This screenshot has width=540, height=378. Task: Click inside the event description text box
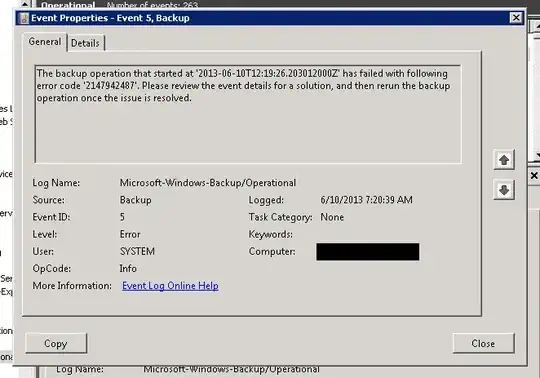(x=248, y=114)
